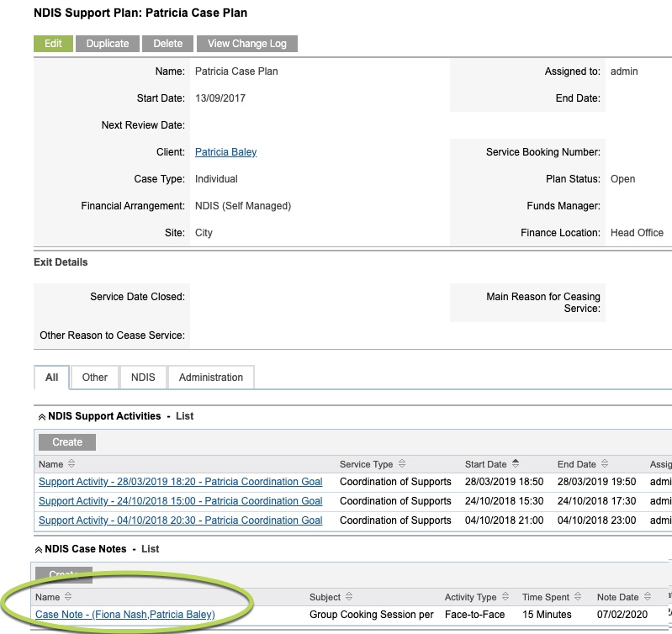Select the Other tab
Screen dimensions: 672x634
[x=95, y=378]
